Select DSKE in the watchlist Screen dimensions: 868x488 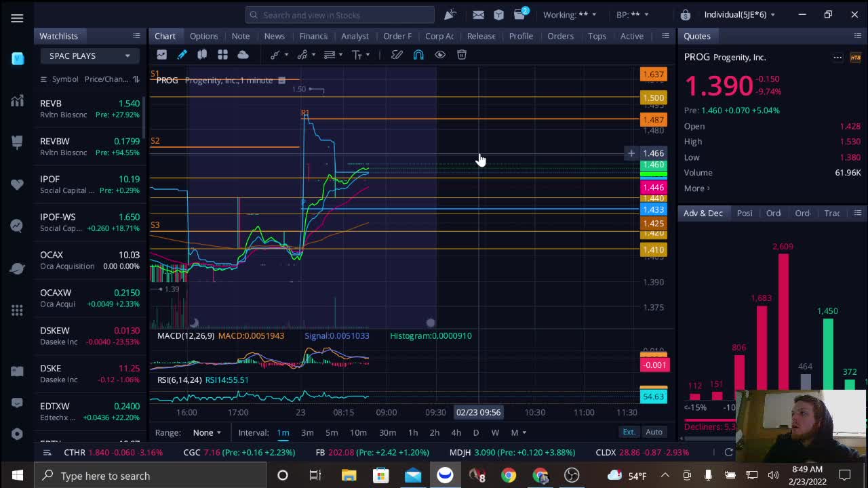pyautogui.click(x=90, y=373)
